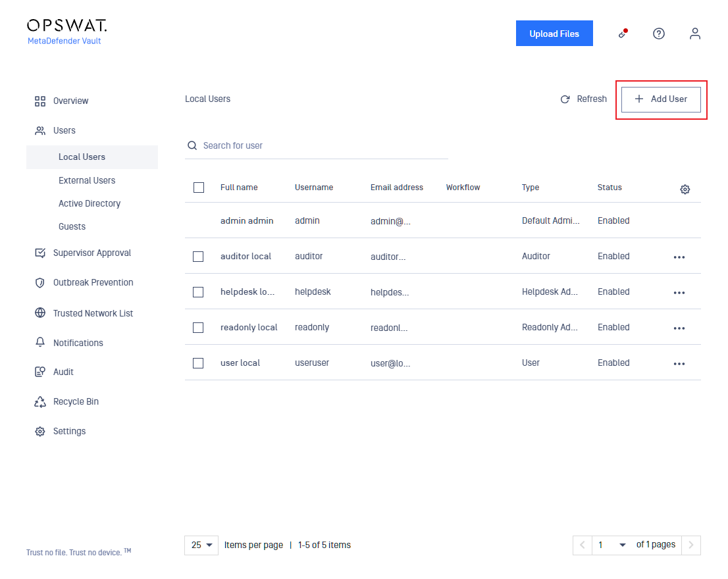Select the readonly local row checkbox

pos(198,328)
